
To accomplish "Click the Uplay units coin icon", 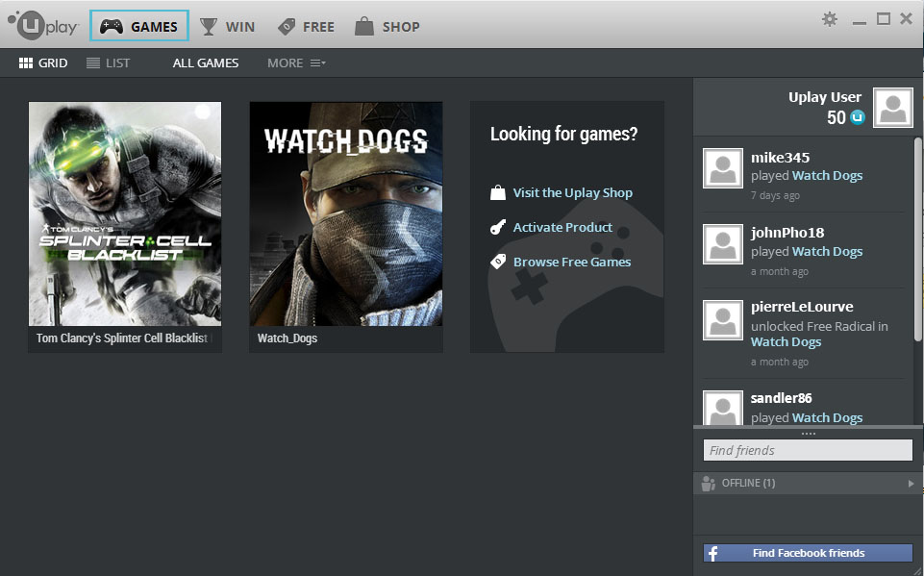I will [x=858, y=117].
